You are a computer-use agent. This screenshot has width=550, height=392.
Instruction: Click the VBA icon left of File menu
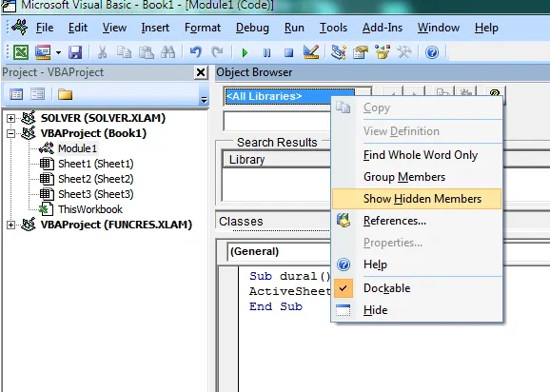point(20,28)
